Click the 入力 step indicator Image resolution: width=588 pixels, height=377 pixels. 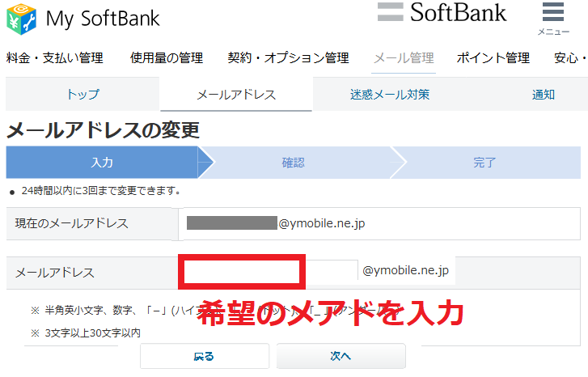102,163
